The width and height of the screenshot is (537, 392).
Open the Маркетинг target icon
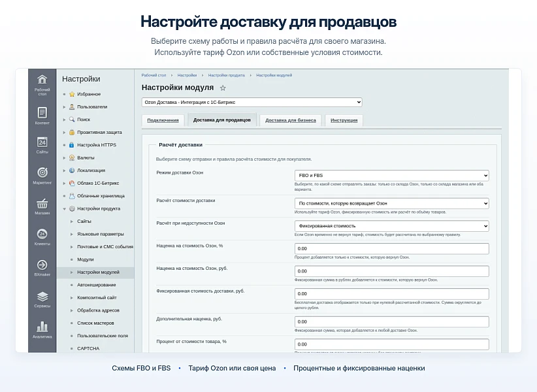pos(42,172)
